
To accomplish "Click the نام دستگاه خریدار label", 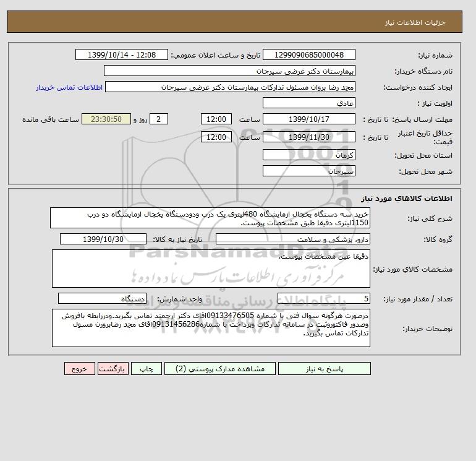I will click(x=423, y=71).
